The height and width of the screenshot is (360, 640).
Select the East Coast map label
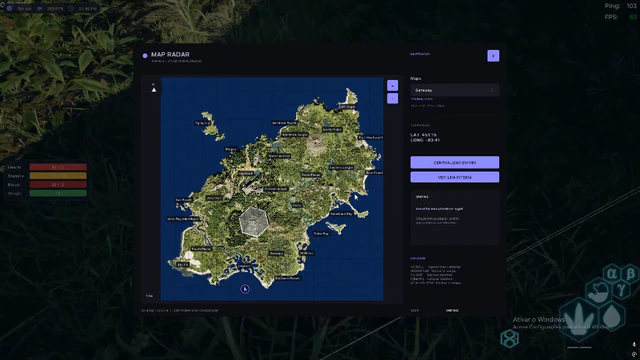pos(374,173)
